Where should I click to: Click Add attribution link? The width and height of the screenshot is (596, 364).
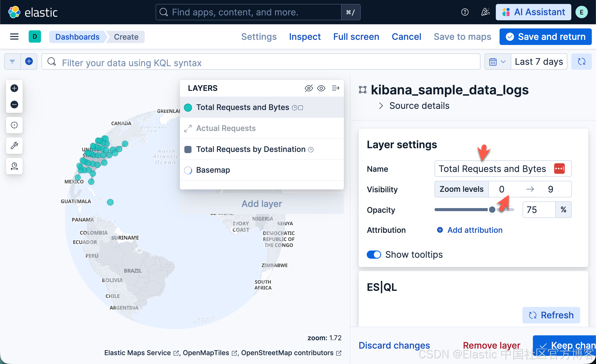pyautogui.click(x=475, y=230)
